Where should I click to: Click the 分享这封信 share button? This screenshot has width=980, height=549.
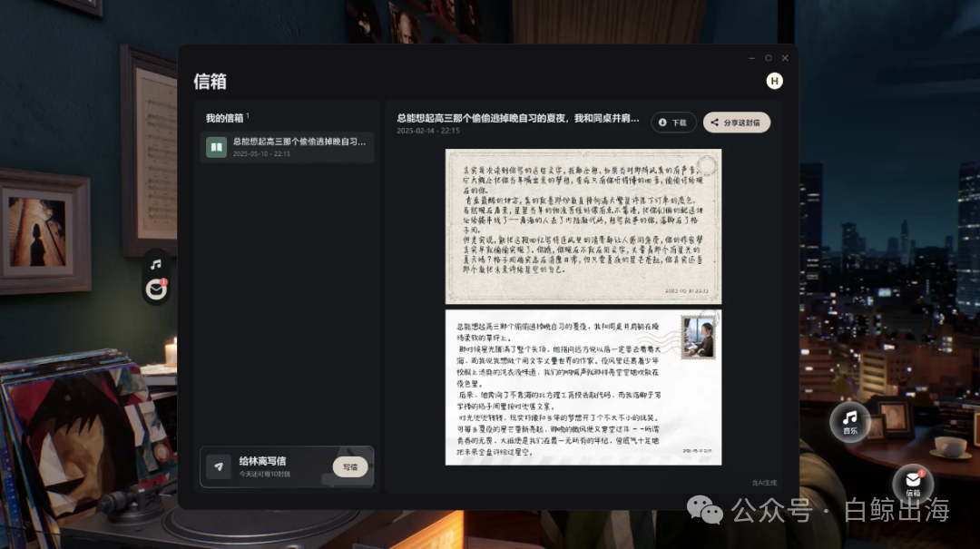[x=737, y=123]
